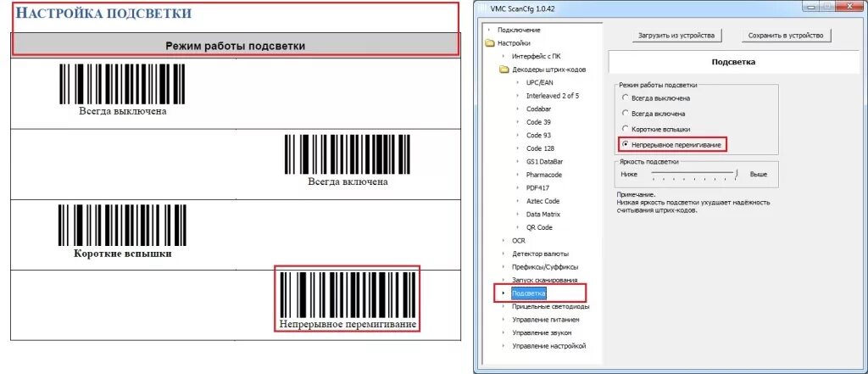868x374 pixels.
Task: Expand the Интерфейс с ПК arrow
Action: (504, 57)
